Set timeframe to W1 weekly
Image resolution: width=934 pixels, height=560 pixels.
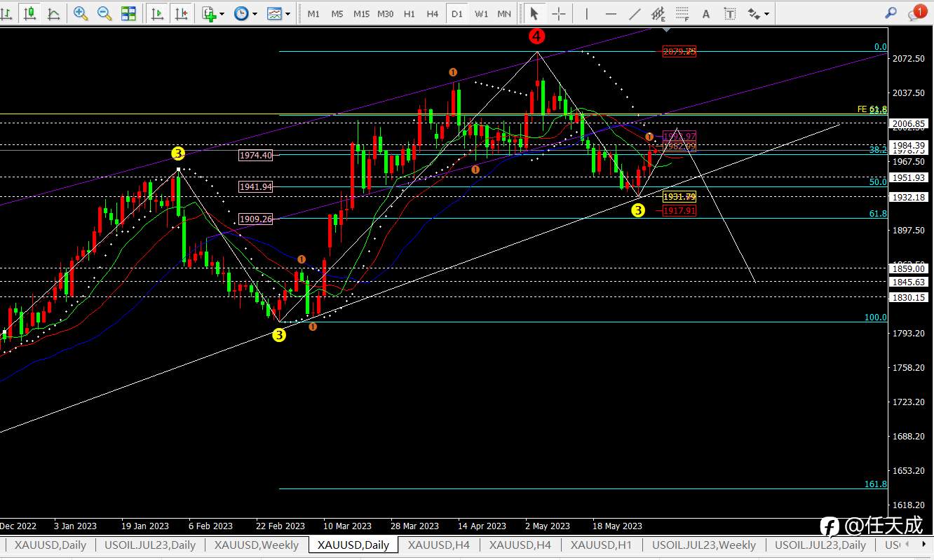coord(481,14)
